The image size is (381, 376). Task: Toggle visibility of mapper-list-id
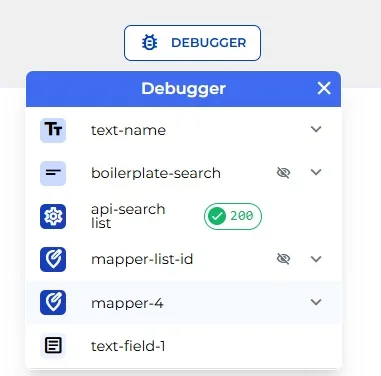coord(283,259)
